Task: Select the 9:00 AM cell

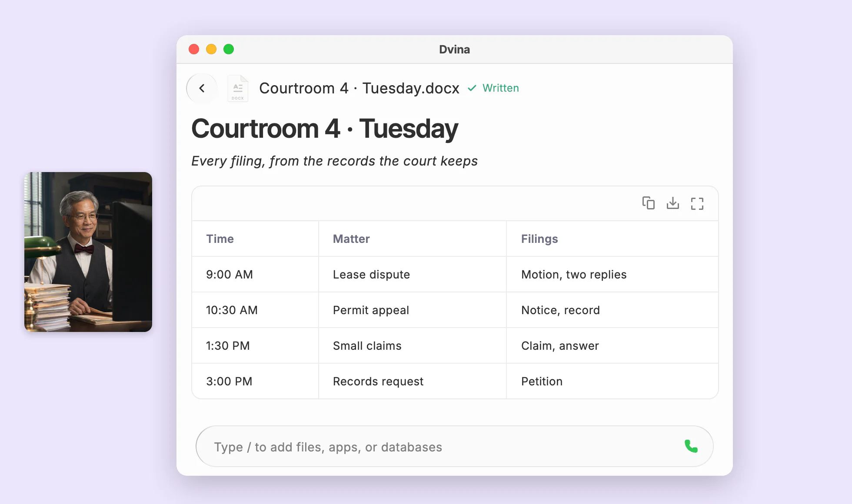Action: [255, 274]
